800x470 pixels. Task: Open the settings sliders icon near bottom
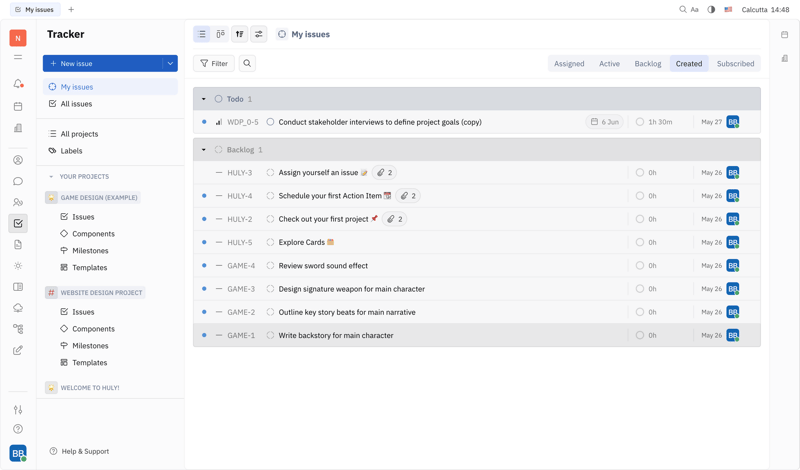point(18,410)
